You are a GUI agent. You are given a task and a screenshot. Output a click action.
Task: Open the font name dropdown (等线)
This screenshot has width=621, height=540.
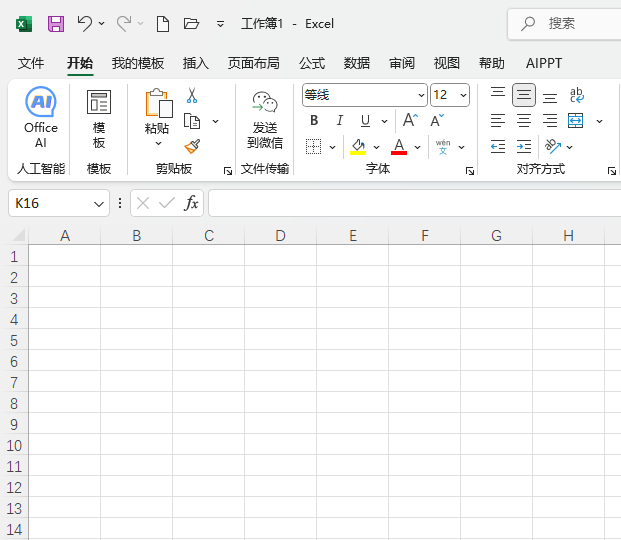(421, 95)
